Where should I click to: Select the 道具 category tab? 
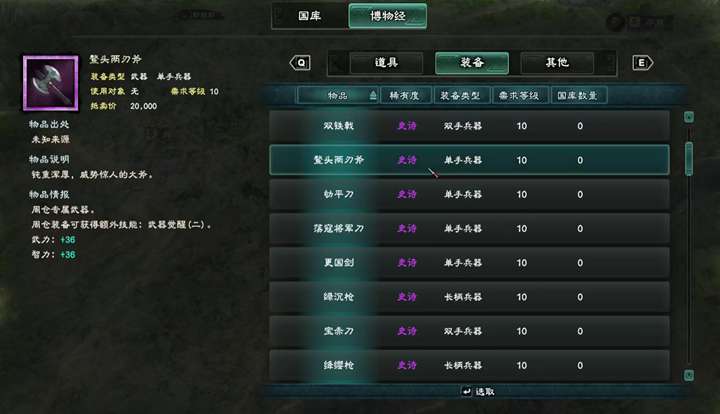[x=386, y=63]
